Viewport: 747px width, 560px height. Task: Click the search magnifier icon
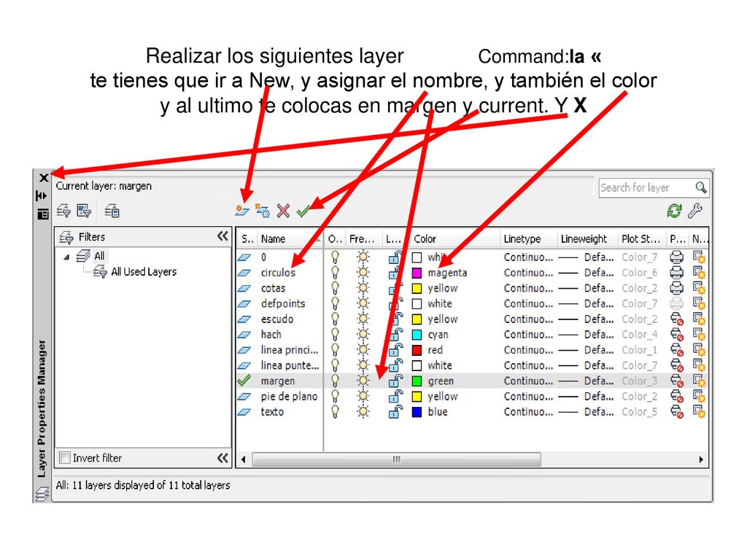[x=700, y=187]
